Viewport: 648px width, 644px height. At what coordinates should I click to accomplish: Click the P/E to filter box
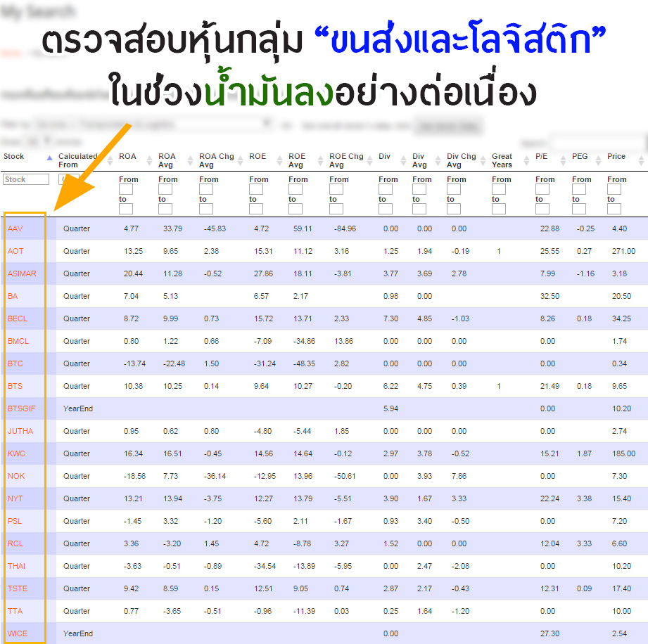point(542,209)
